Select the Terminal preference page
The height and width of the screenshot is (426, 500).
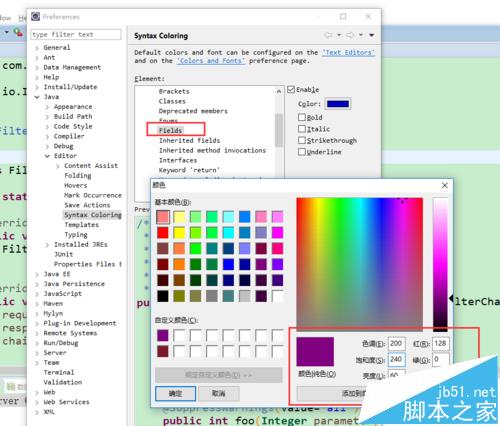pos(59,372)
